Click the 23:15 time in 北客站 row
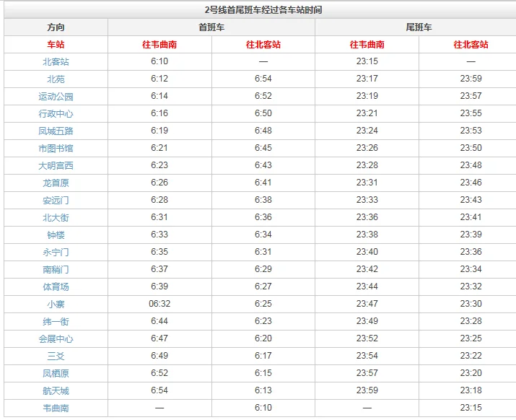The width and height of the screenshot is (516, 420). pos(367,61)
